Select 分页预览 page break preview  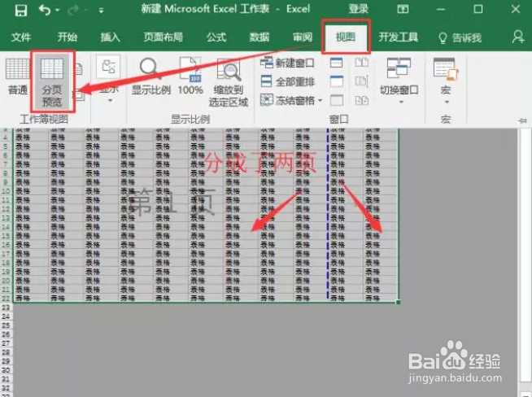[52, 82]
